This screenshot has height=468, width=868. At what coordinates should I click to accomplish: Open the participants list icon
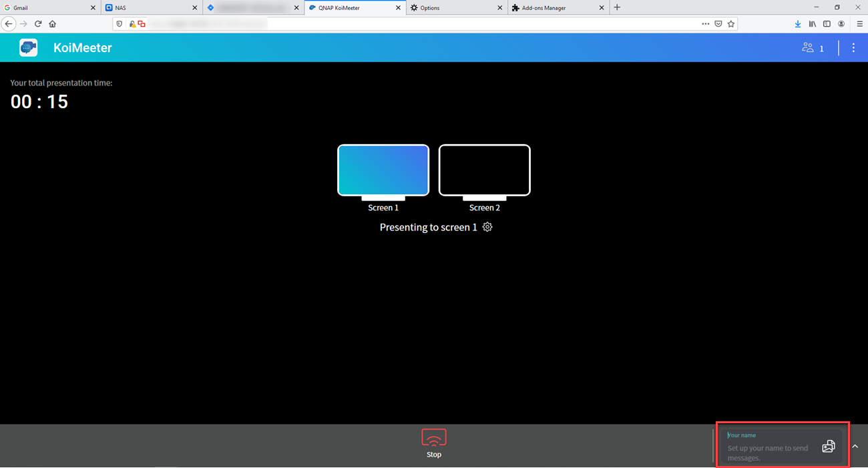[x=809, y=48]
